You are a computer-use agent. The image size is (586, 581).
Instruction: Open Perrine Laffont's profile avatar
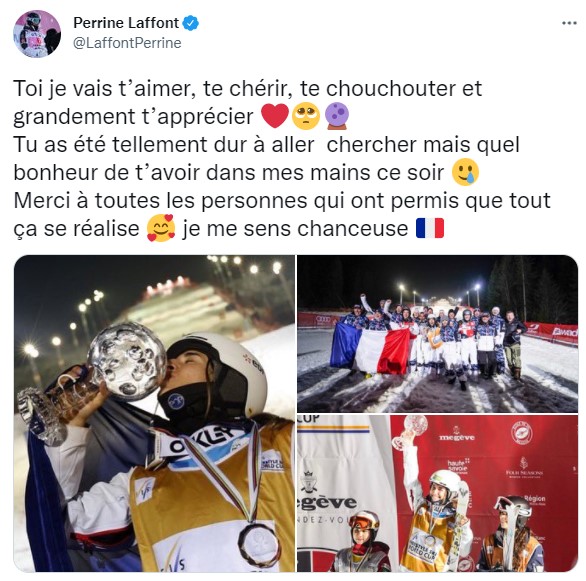(37, 34)
